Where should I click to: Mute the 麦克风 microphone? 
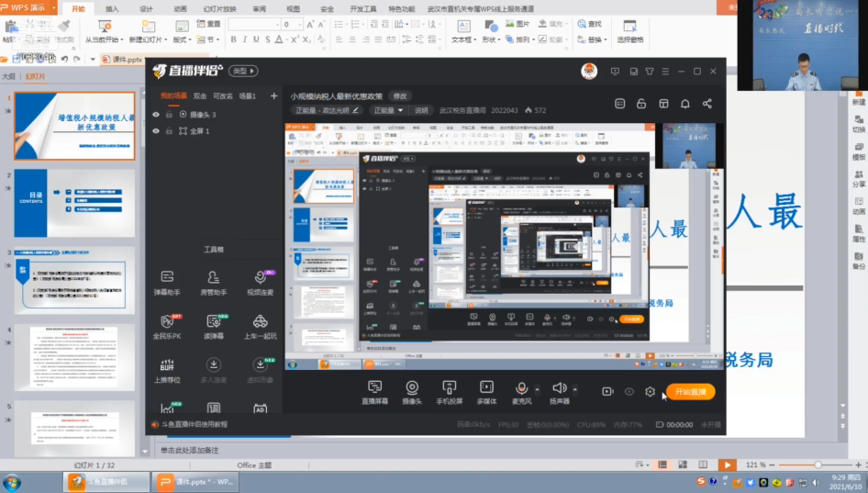pos(521,392)
